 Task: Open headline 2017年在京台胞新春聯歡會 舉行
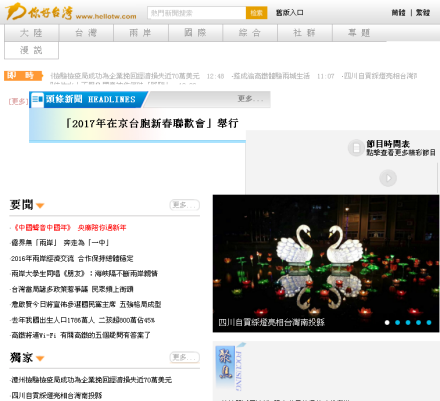pyautogui.click(x=152, y=123)
